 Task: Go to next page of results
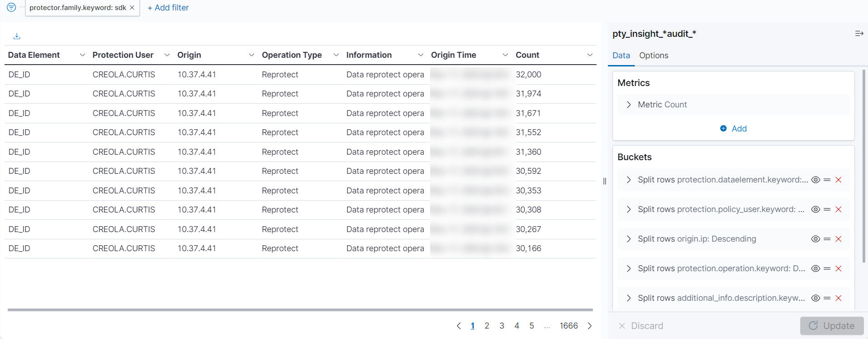(x=590, y=326)
